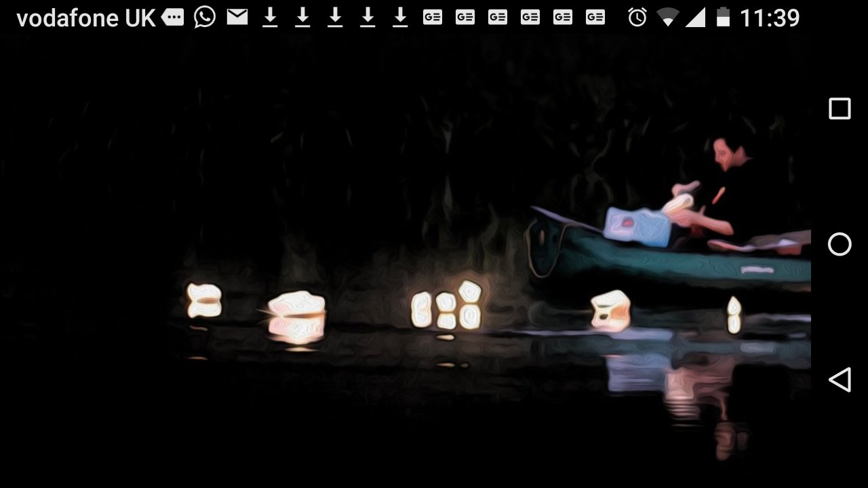Image resolution: width=868 pixels, height=488 pixels.
Task: Tap the Android home circle button
Action: pyautogui.click(x=840, y=244)
